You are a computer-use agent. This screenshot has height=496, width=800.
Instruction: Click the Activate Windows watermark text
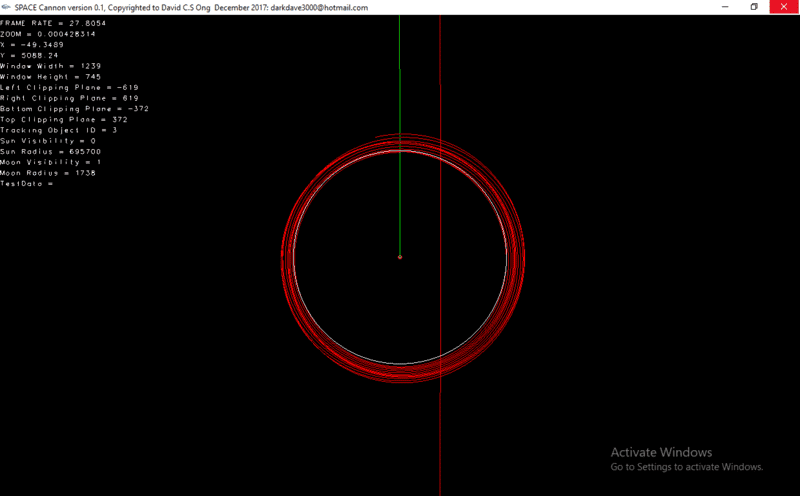661,452
